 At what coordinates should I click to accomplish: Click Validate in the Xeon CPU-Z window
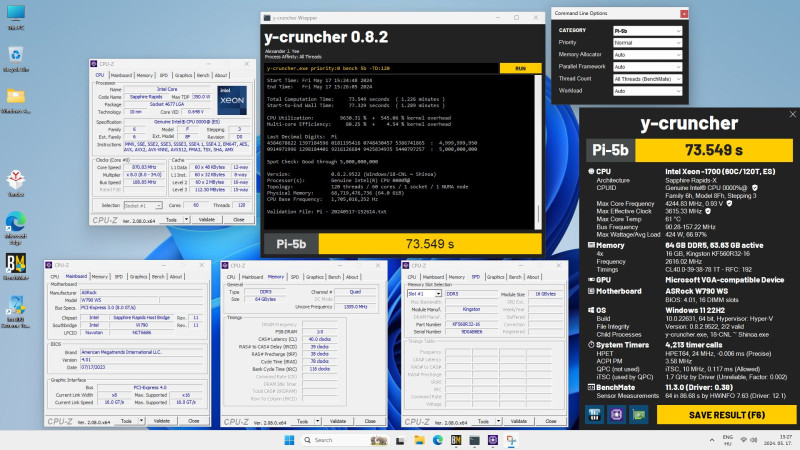point(207,219)
